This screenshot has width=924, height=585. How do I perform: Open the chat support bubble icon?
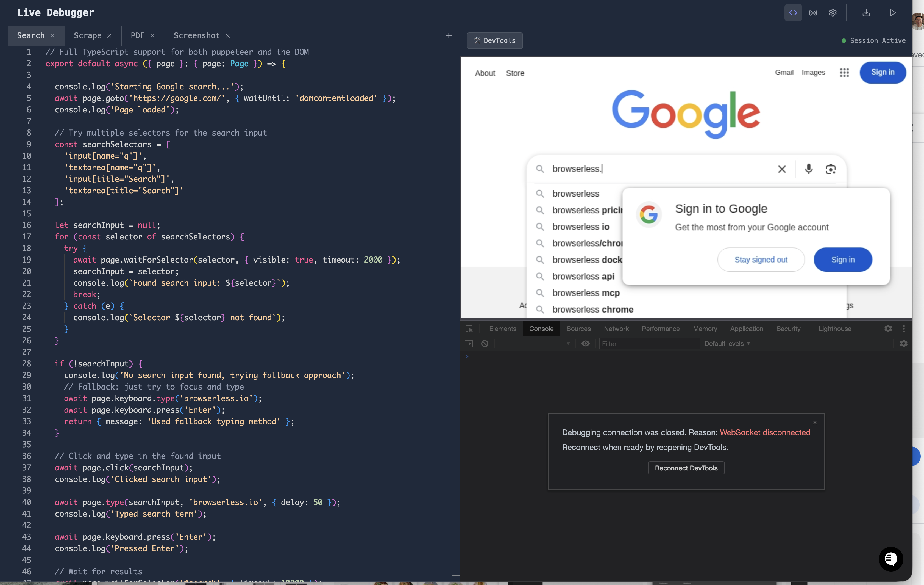[x=890, y=559]
